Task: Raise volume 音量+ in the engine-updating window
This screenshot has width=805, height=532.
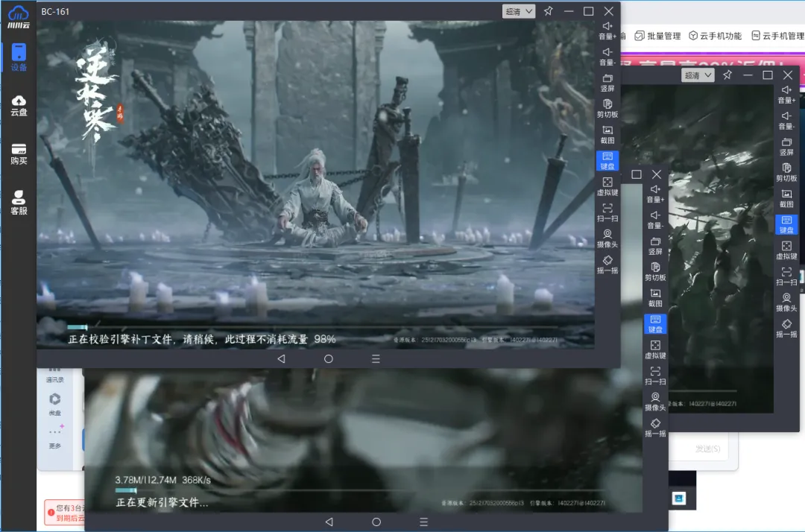Action: click(655, 194)
